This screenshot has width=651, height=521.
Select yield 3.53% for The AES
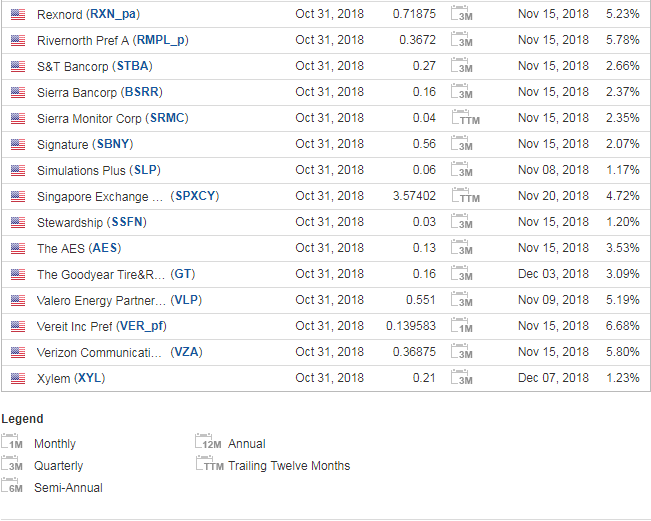click(622, 248)
